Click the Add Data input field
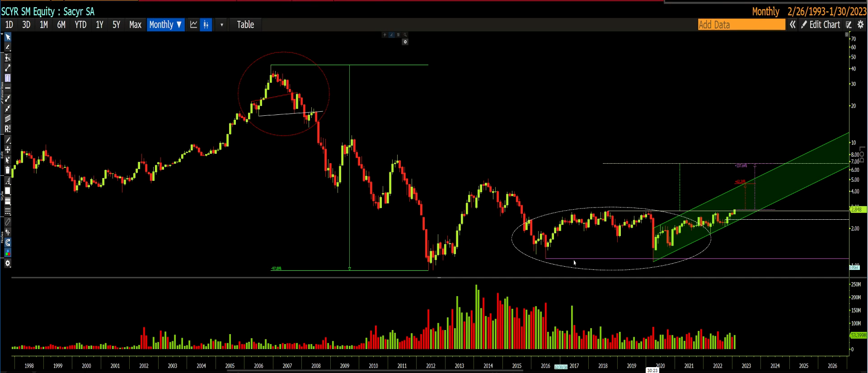The image size is (868, 373). [x=741, y=25]
